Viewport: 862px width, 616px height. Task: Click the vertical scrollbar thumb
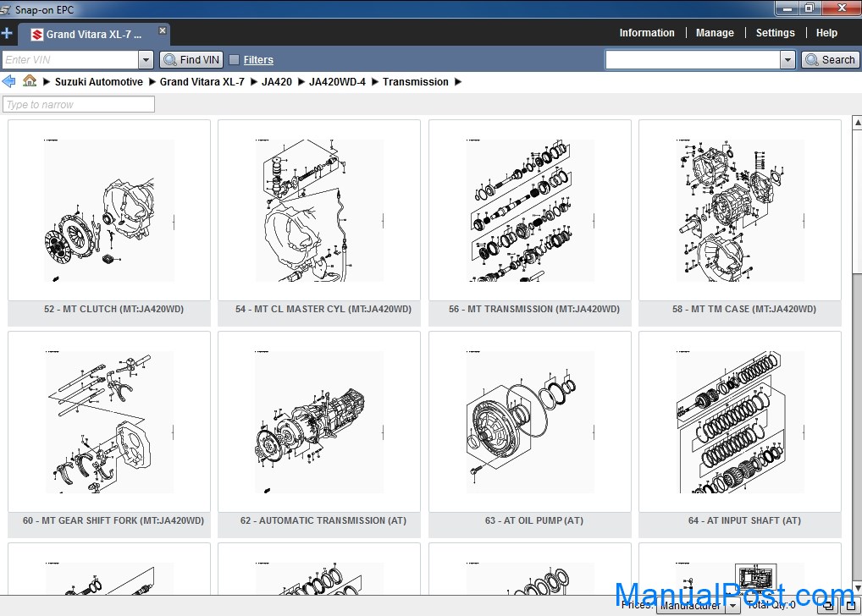tap(857, 201)
